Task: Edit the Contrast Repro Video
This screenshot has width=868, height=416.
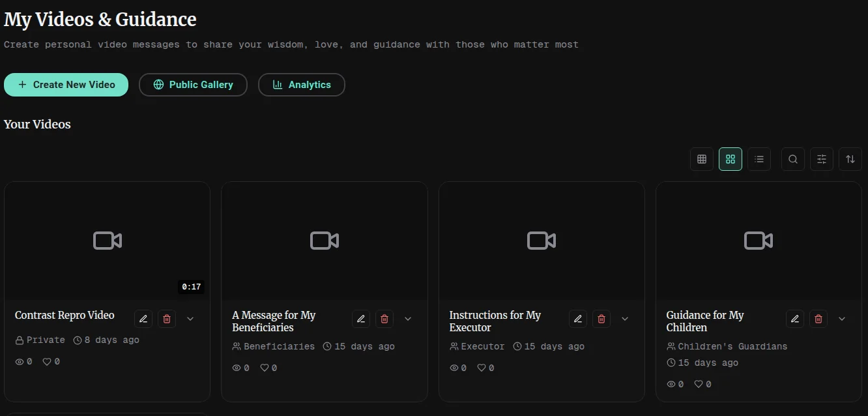Action: point(143,319)
